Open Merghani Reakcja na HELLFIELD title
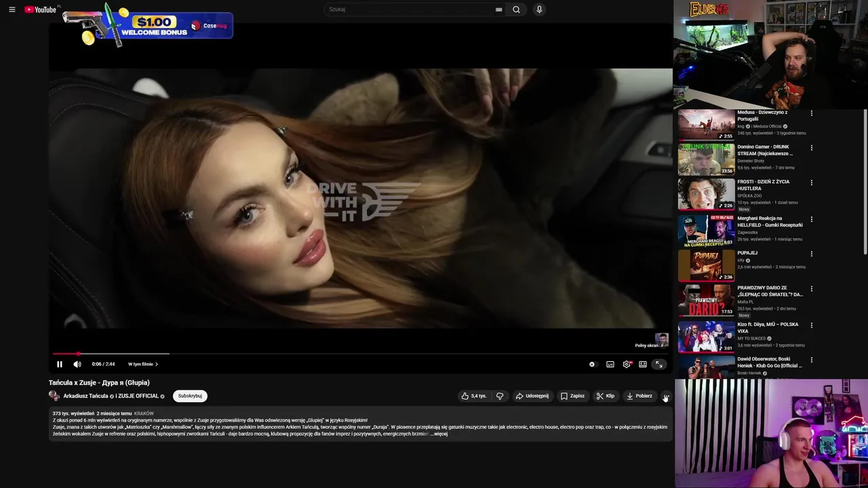868x488 pixels. coord(770,222)
